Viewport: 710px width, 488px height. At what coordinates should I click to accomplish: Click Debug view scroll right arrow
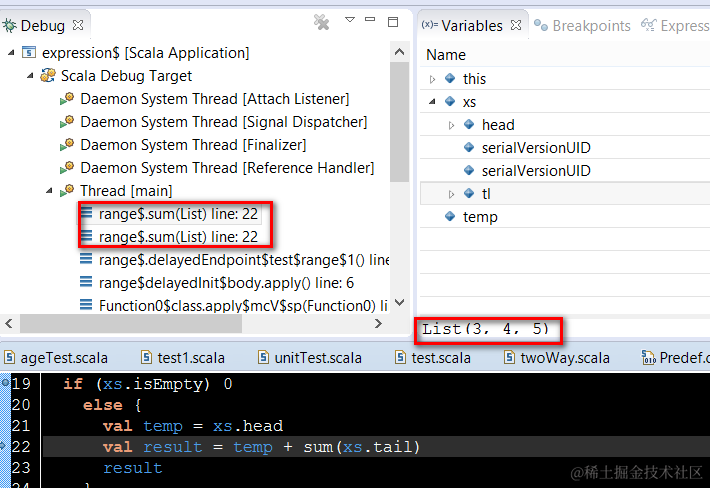click(x=379, y=323)
